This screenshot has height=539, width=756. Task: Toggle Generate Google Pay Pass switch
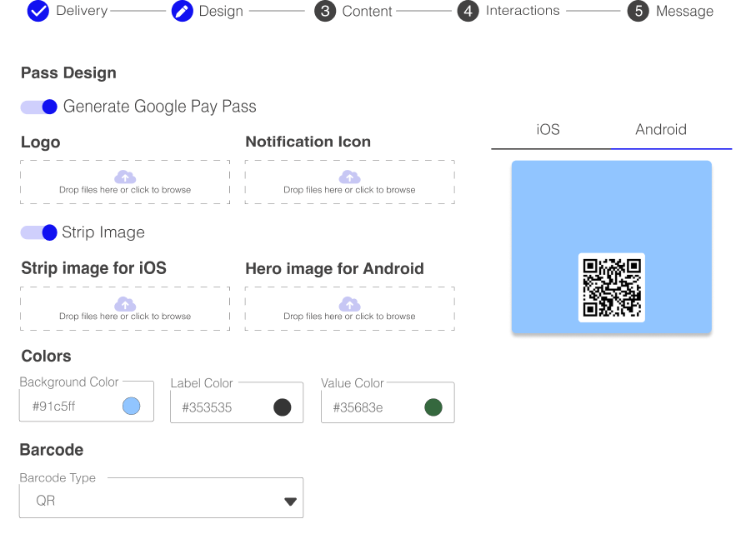click(x=38, y=107)
